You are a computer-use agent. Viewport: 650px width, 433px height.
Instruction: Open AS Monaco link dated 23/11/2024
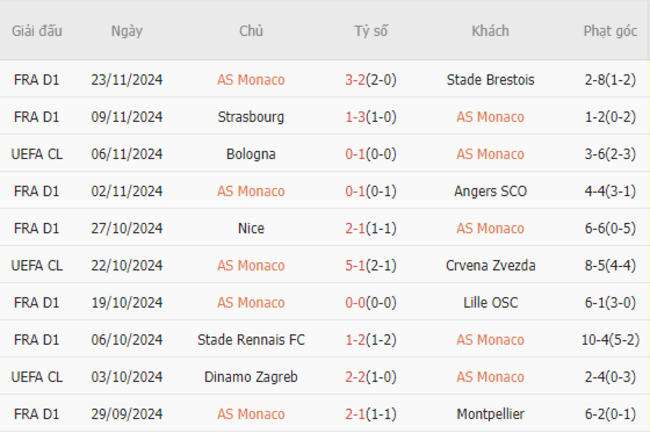click(251, 80)
